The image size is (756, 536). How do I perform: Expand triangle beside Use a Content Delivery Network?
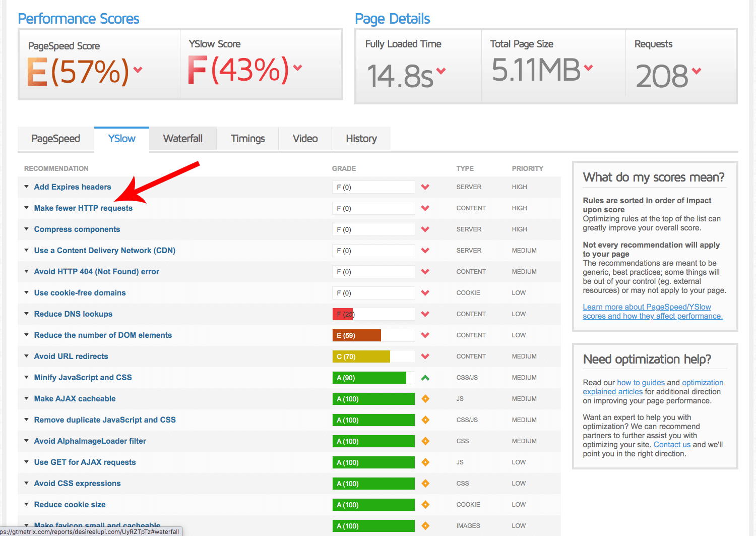26,250
